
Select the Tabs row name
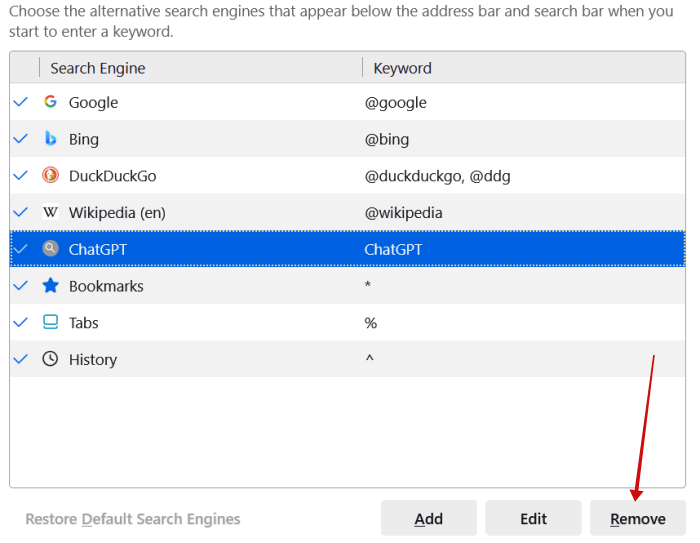coord(83,322)
